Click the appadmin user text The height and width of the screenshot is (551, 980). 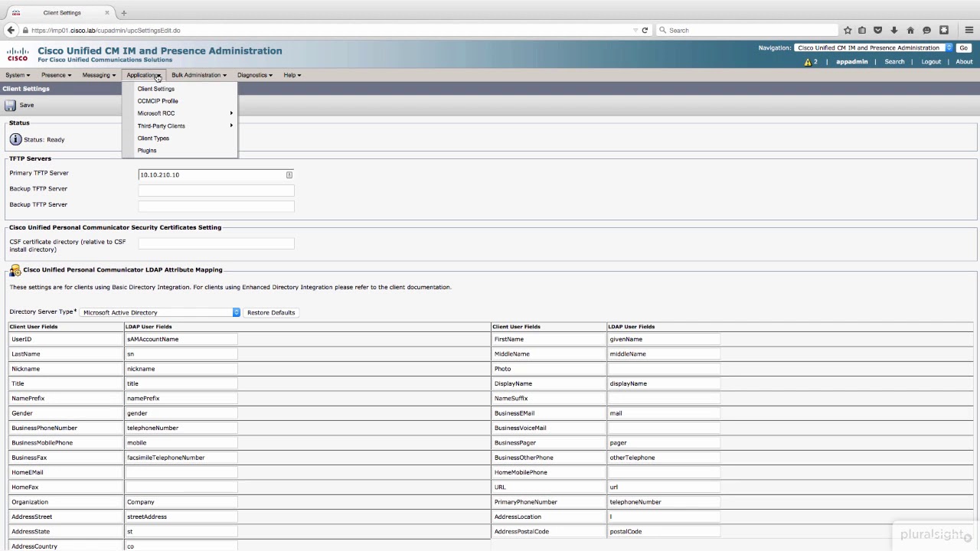[x=852, y=62]
